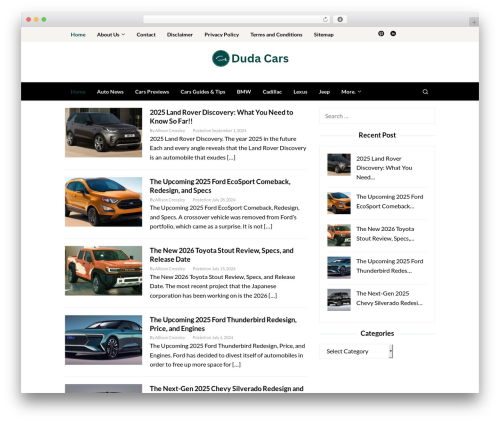Open Terms and Conditions page
500x423 pixels.
click(276, 35)
